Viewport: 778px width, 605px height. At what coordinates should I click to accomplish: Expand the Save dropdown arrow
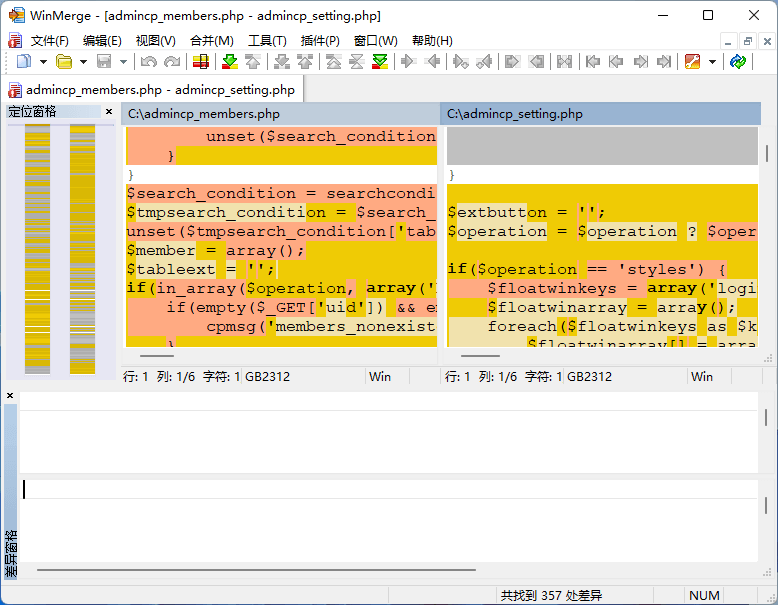[x=124, y=62]
